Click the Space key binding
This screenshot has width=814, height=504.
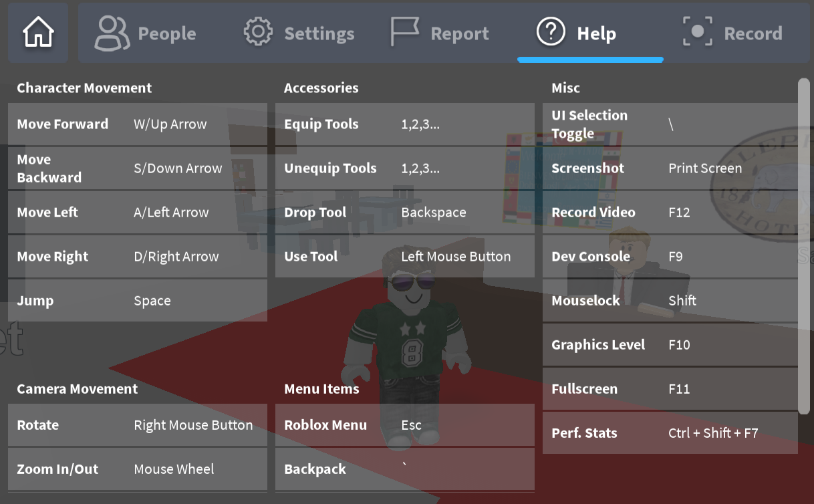tap(152, 301)
